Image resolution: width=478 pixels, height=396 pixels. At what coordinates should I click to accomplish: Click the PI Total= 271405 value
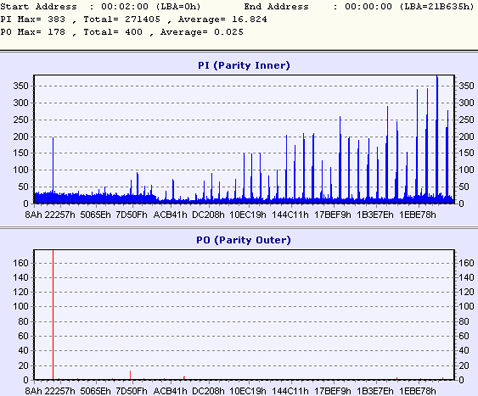point(122,19)
